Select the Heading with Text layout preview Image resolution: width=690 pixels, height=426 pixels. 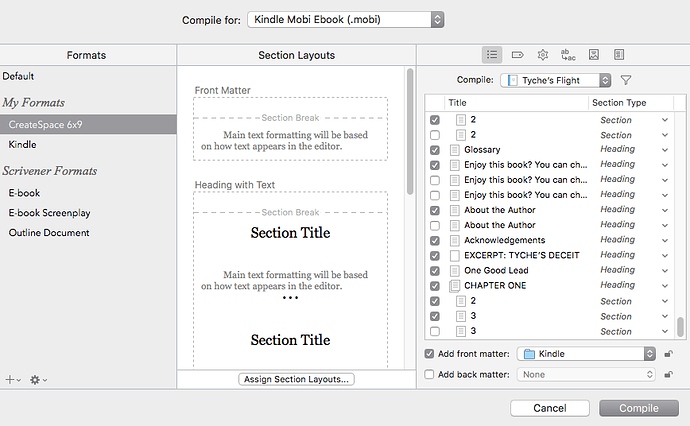[x=290, y=280]
